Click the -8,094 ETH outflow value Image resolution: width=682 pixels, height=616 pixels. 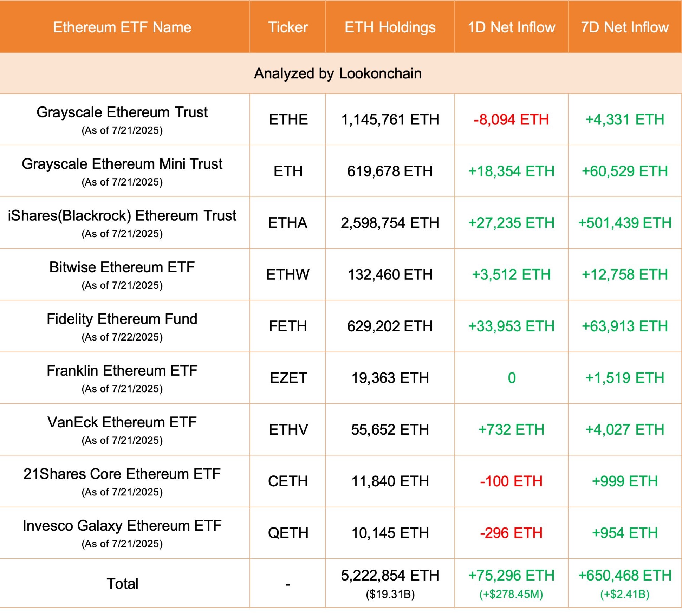tap(511, 120)
